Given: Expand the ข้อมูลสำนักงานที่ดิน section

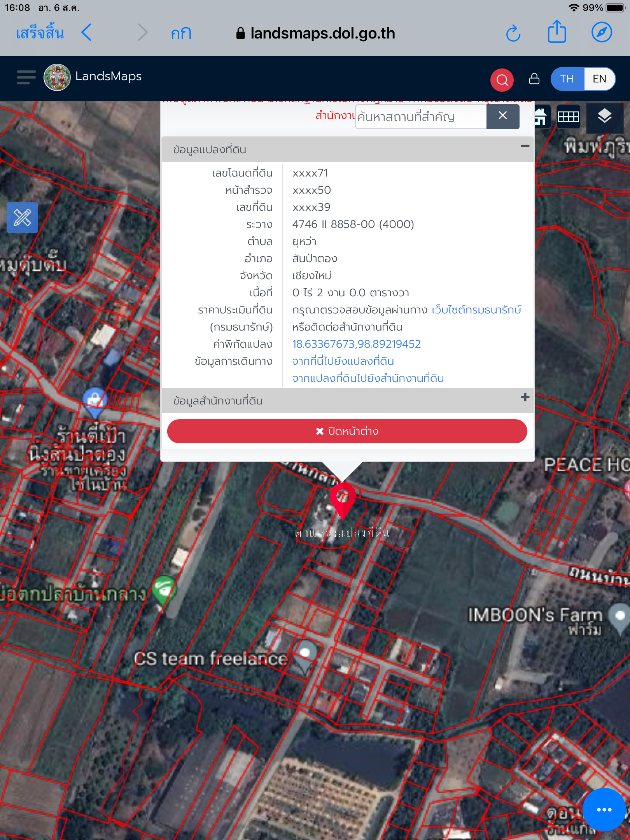Looking at the screenshot, I should 525,397.
